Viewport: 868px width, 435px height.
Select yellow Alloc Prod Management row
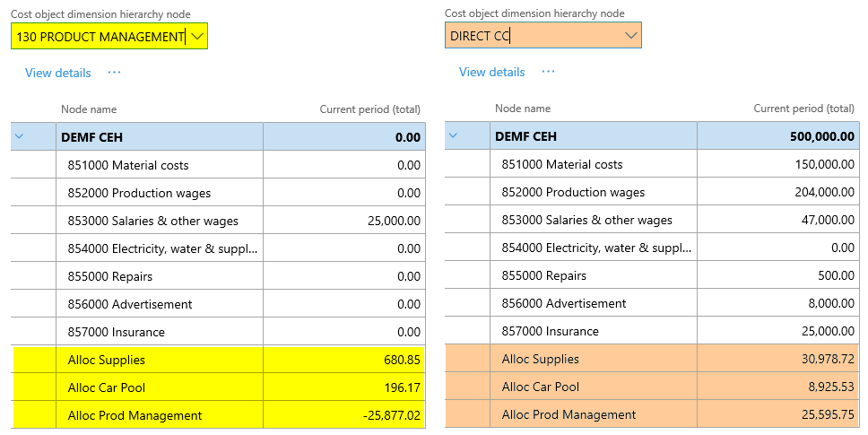pos(135,415)
